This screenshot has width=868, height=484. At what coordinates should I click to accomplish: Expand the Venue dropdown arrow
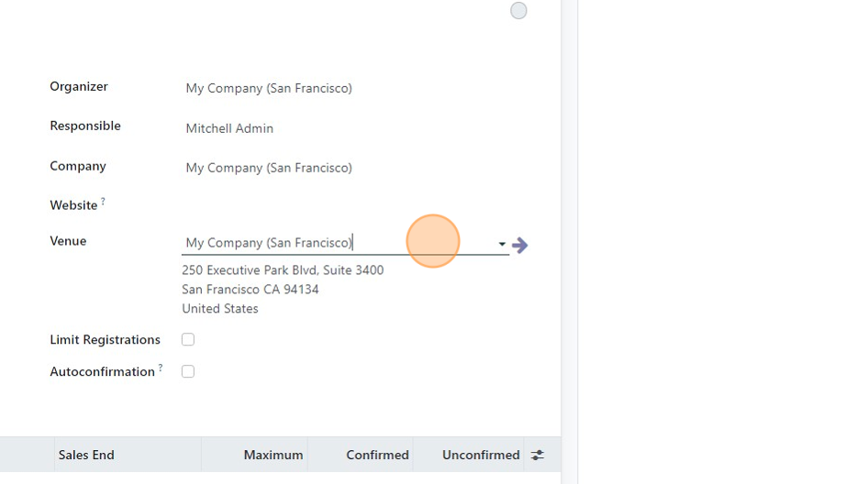[x=502, y=244]
